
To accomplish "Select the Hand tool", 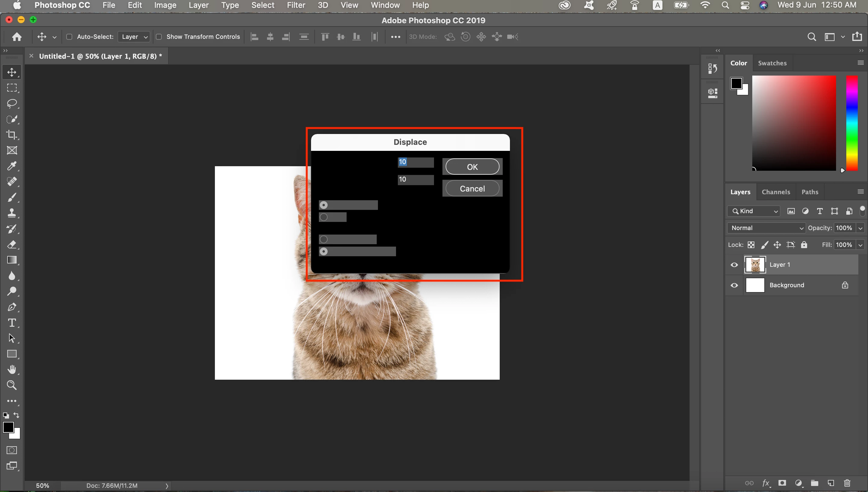I will click(x=12, y=369).
